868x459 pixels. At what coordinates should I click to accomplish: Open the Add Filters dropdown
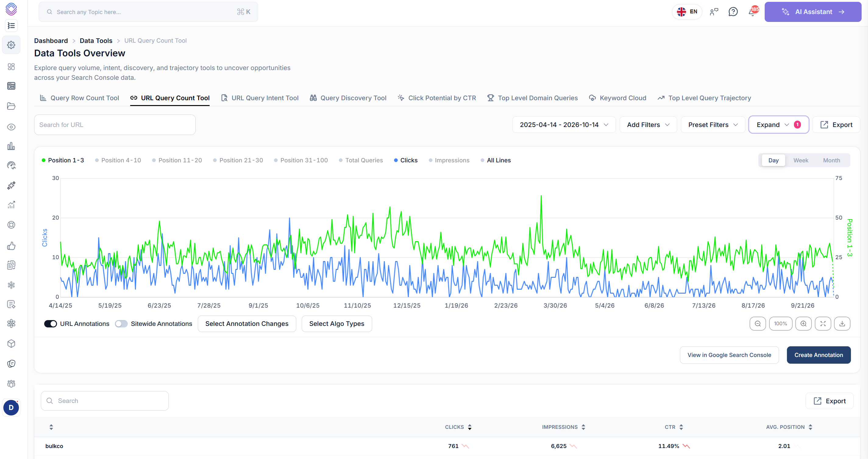[x=648, y=125]
